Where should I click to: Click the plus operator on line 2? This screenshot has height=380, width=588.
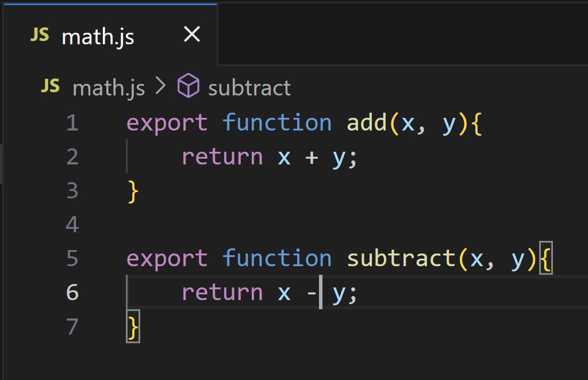312,158
